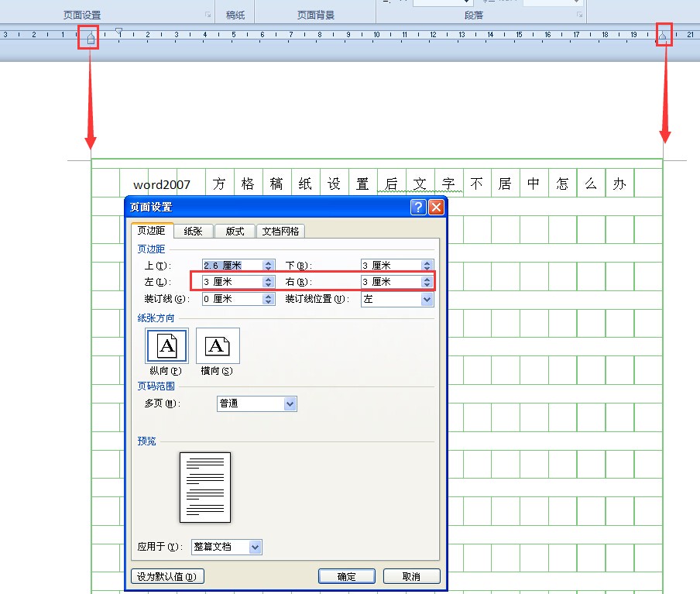Cancel the dialog with 取消
700x594 pixels.
pyautogui.click(x=411, y=577)
